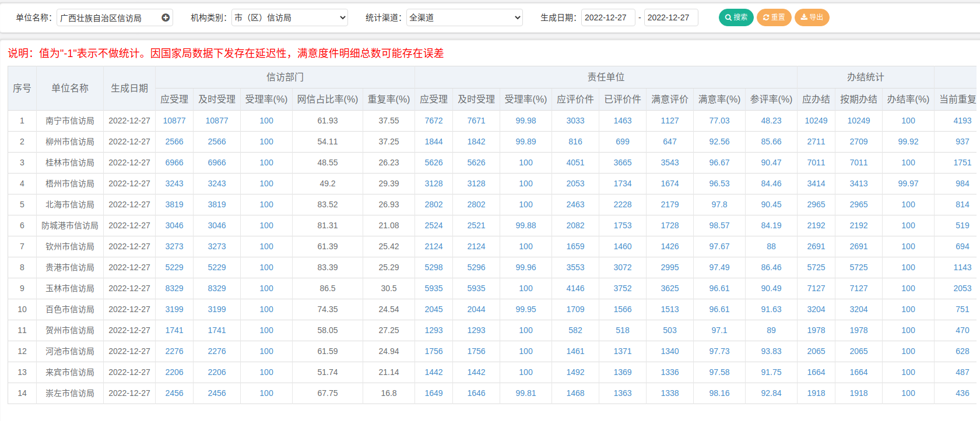Open the 机构类别 dropdown
980x421 pixels.
[x=290, y=17]
